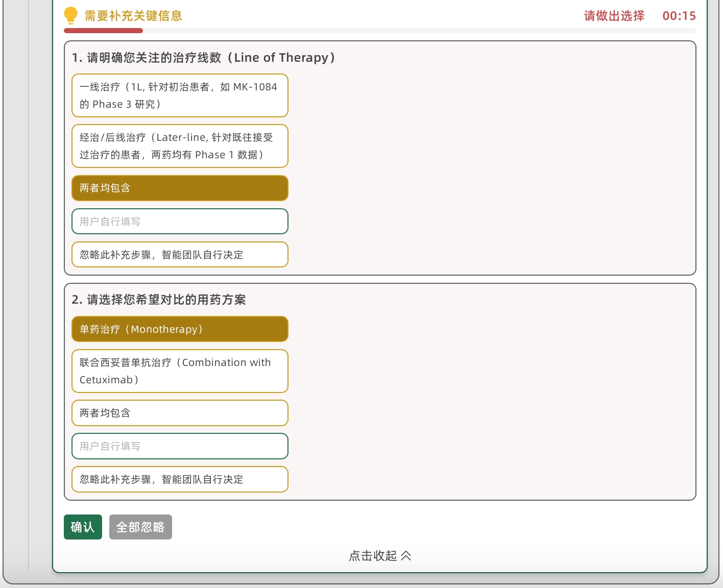Collapse panel via 点击收起 link
The height and width of the screenshot is (588, 723).
pos(380,555)
